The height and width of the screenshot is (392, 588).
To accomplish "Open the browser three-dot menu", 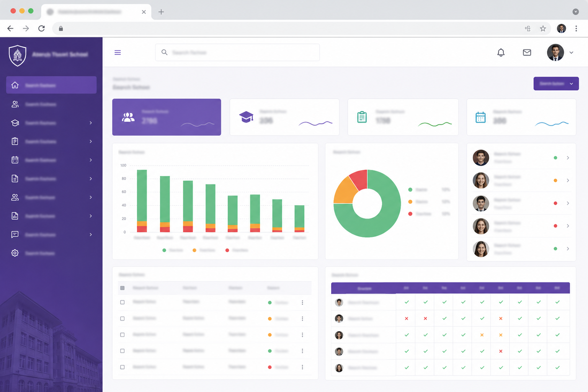I will pos(576,28).
